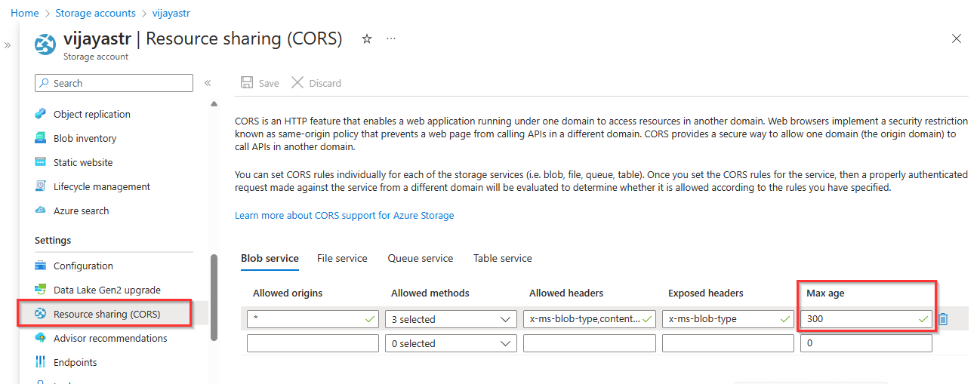Open Data Lake Gen2 upgrade item

click(107, 290)
